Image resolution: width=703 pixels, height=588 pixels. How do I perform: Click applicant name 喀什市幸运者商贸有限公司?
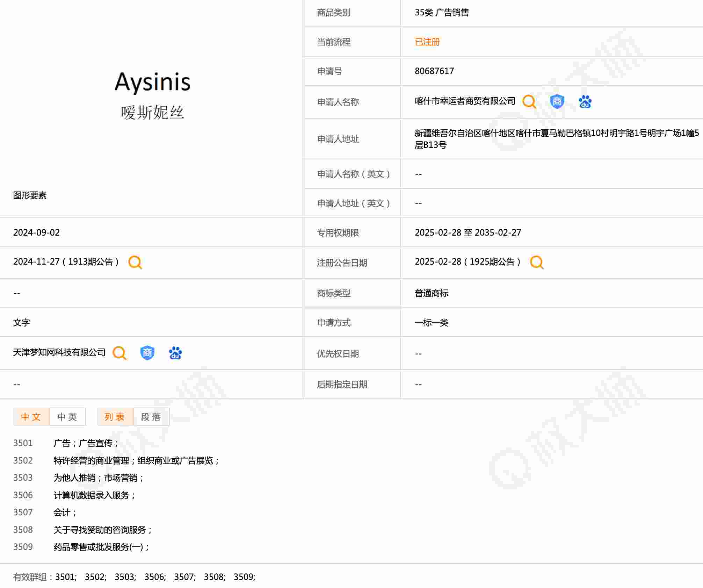(465, 101)
